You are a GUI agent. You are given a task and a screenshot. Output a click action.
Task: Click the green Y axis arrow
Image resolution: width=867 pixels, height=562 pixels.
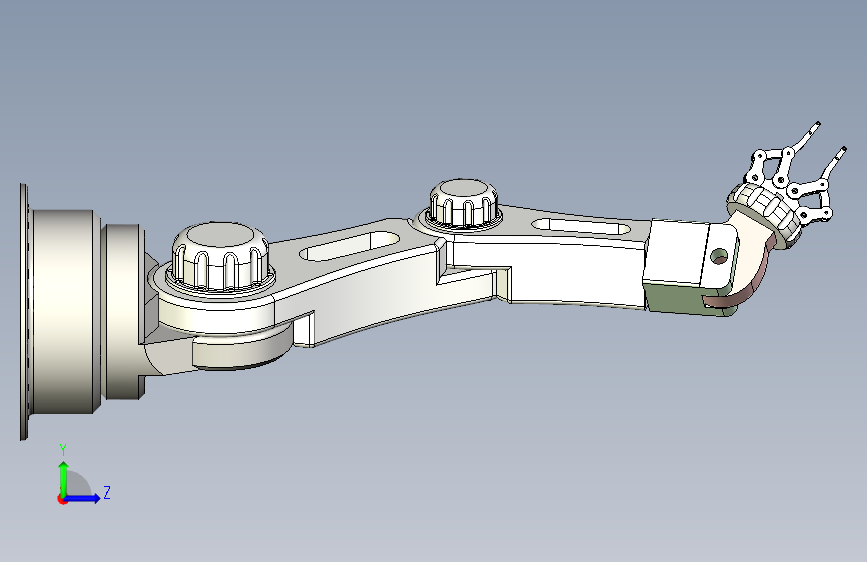coord(64,478)
